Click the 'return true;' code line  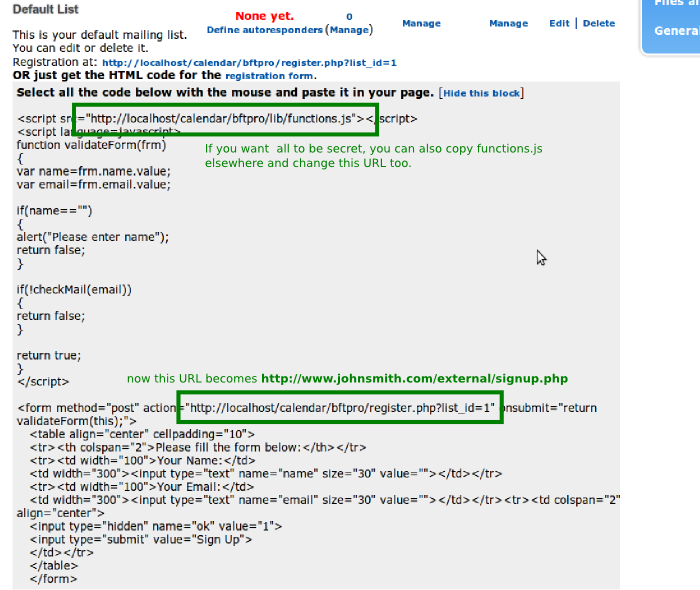tap(49, 356)
